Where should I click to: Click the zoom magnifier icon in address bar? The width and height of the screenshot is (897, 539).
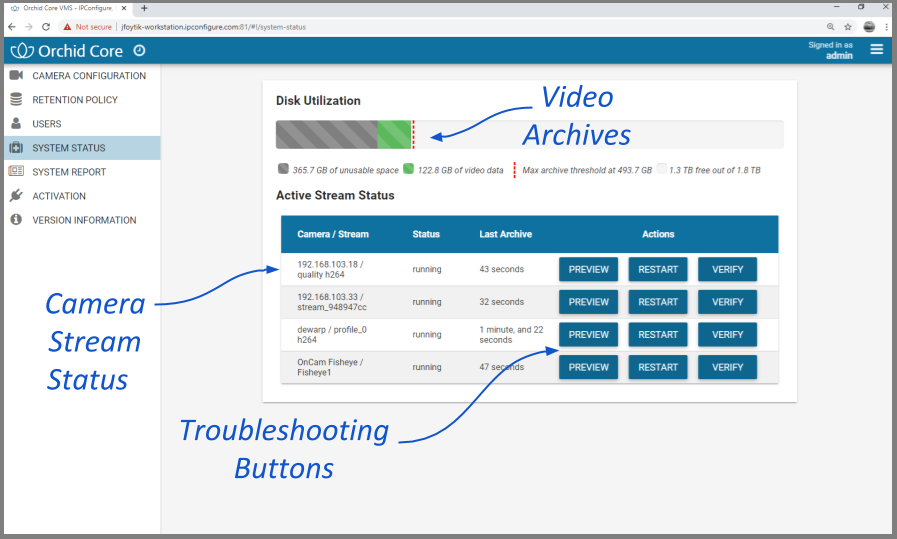[x=831, y=27]
